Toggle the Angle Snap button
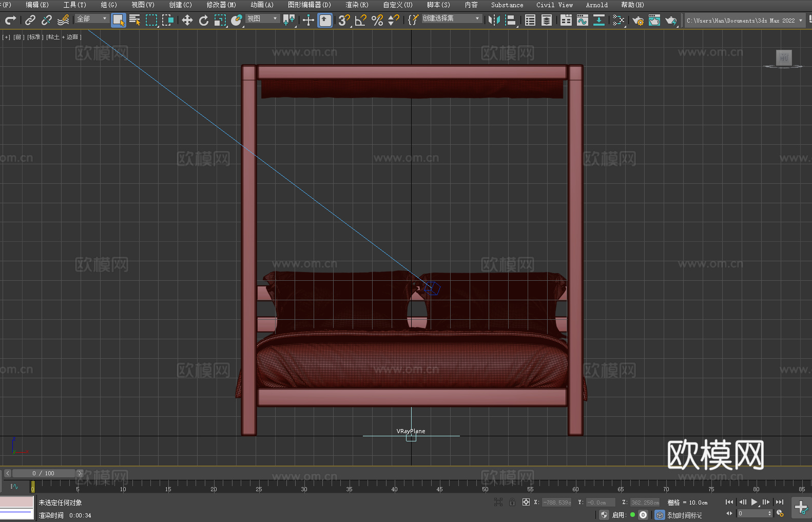The image size is (812, 522). pos(360,20)
